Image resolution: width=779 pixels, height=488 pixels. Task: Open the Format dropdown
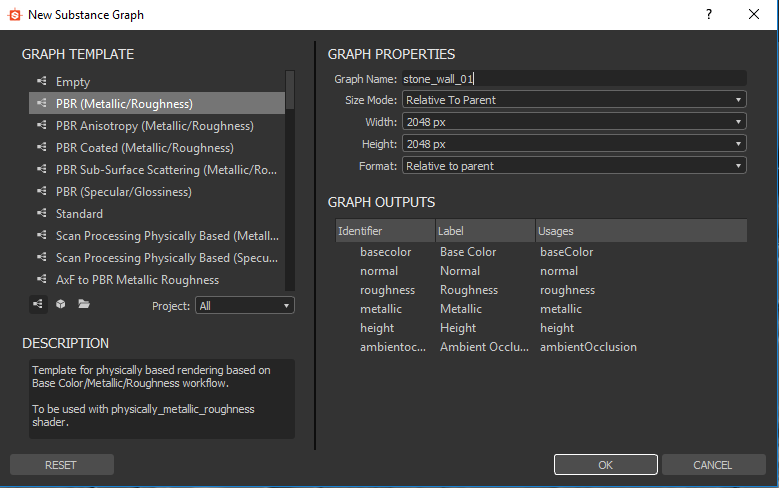point(574,165)
